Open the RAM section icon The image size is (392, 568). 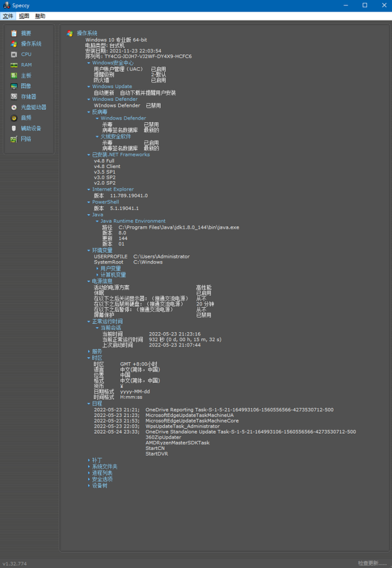pos(14,65)
